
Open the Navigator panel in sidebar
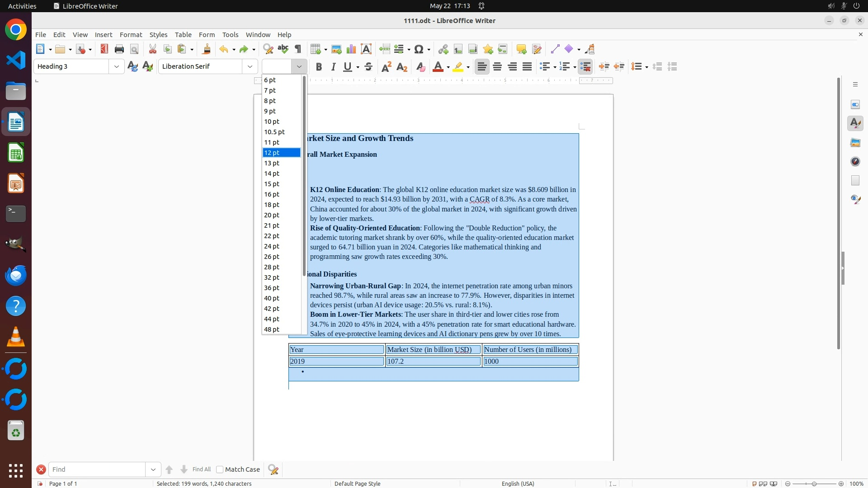pyautogui.click(x=855, y=162)
